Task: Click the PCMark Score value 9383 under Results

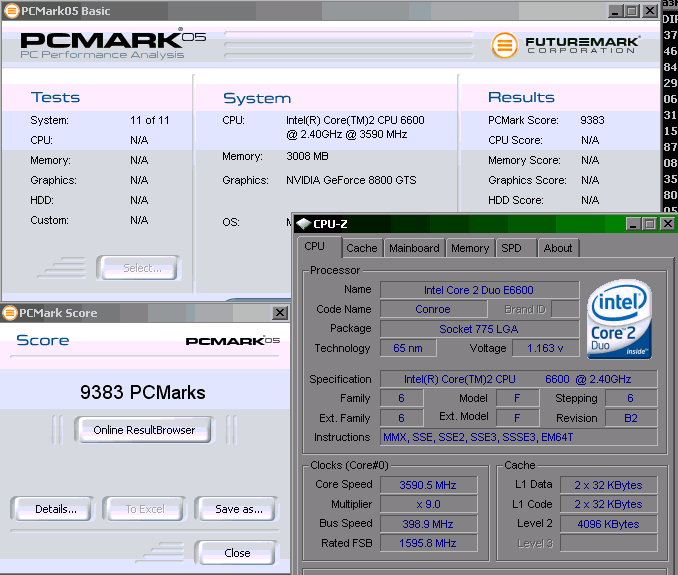Action: coord(592,120)
